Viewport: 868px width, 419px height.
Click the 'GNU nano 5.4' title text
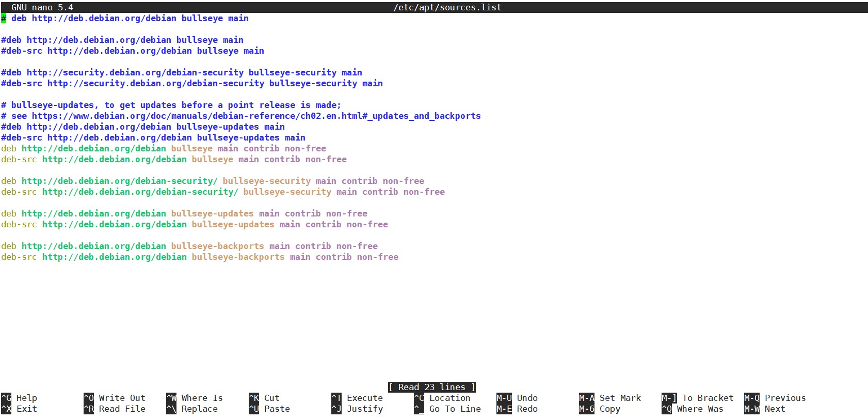click(x=42, y=7)
